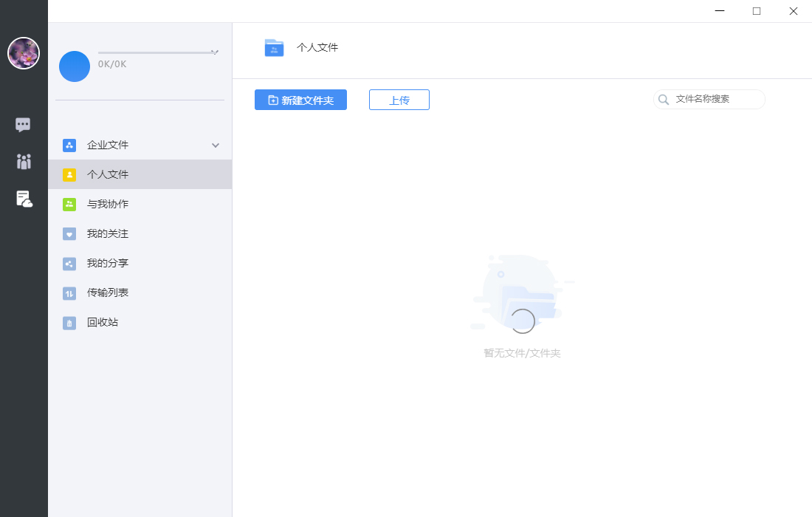Image resolution: width=812 pixels, height=517 pixels.
Task: Click the 我的关注 heart icon
Action: [x=69, y=233]
